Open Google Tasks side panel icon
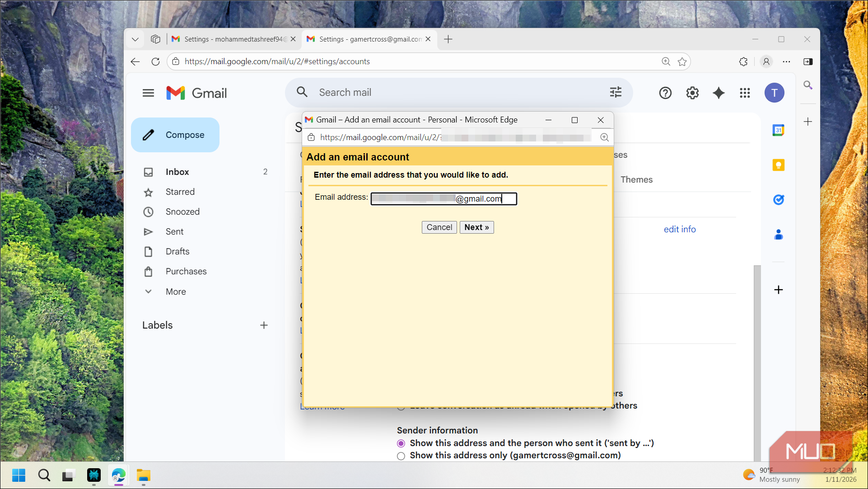The width and height of the screenshot is (868, 489). click(x=778, y=199)
